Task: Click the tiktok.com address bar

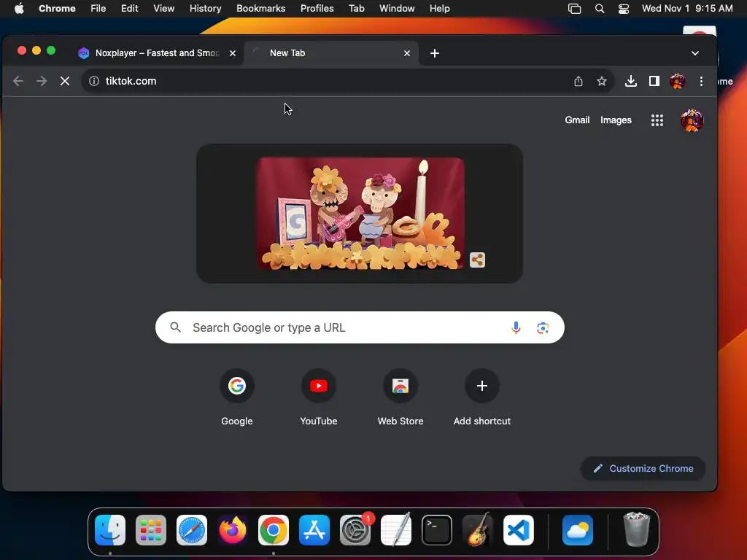Action: 333,81
